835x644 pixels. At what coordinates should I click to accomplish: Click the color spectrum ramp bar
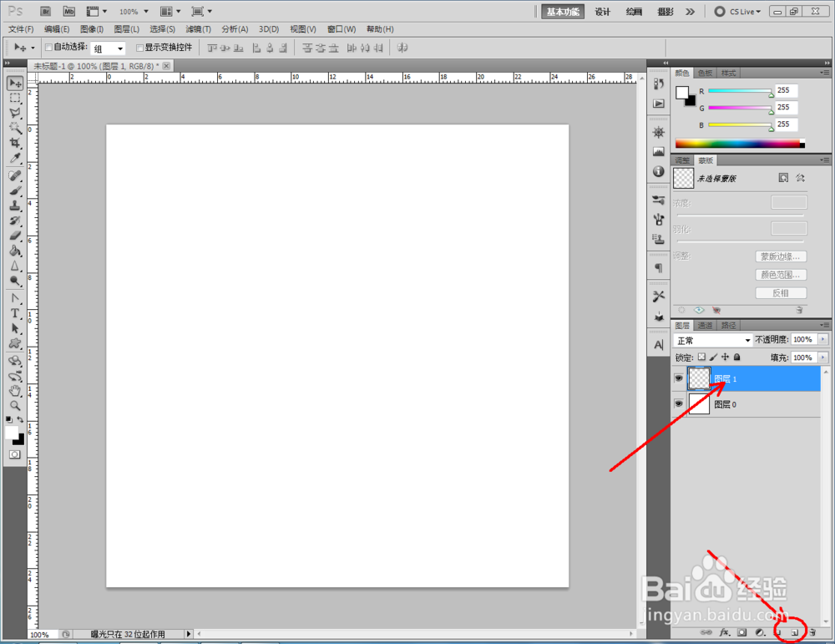[x=740, y=144]
